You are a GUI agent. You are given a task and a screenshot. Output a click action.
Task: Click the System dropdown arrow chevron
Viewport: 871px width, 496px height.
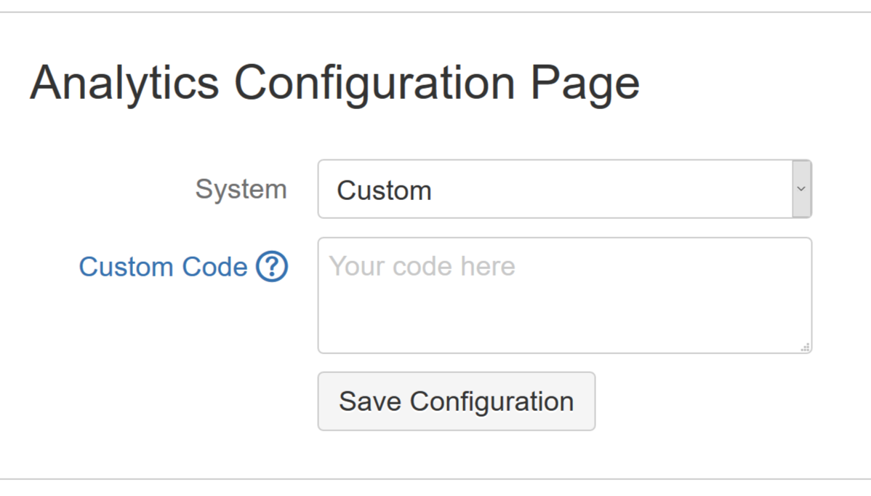(x=801, y=189)
